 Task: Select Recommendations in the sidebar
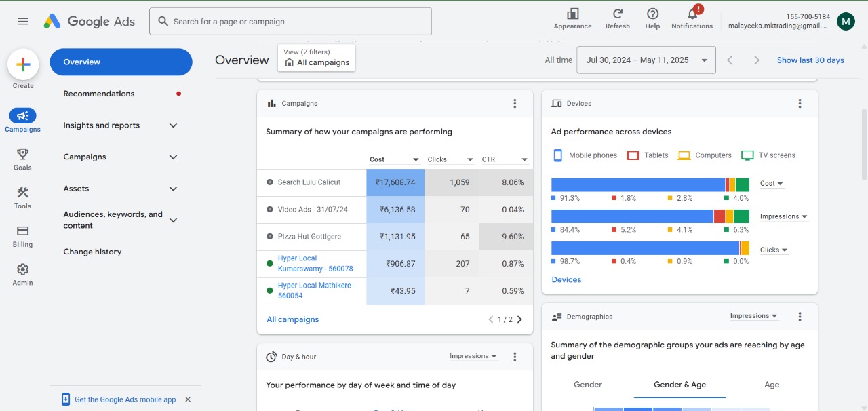(x=99, y=94)
